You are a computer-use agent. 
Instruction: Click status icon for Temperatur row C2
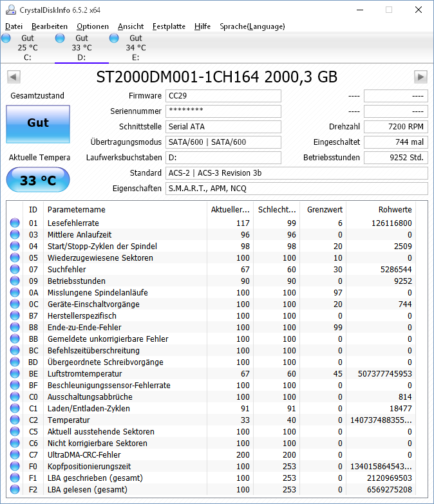point(15,420)
